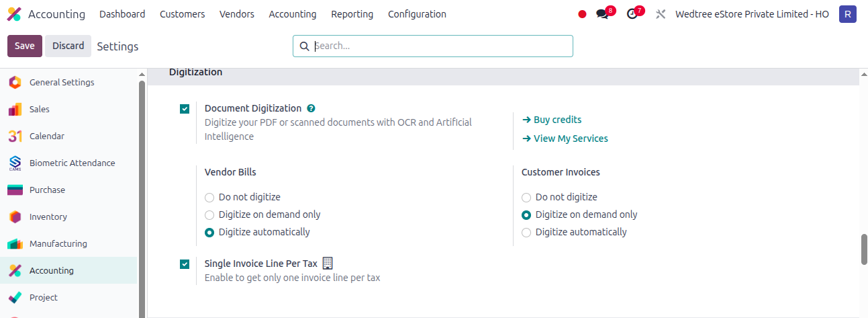Select Customer Invoices Digitize on demand only

click(x=526, y=215)
